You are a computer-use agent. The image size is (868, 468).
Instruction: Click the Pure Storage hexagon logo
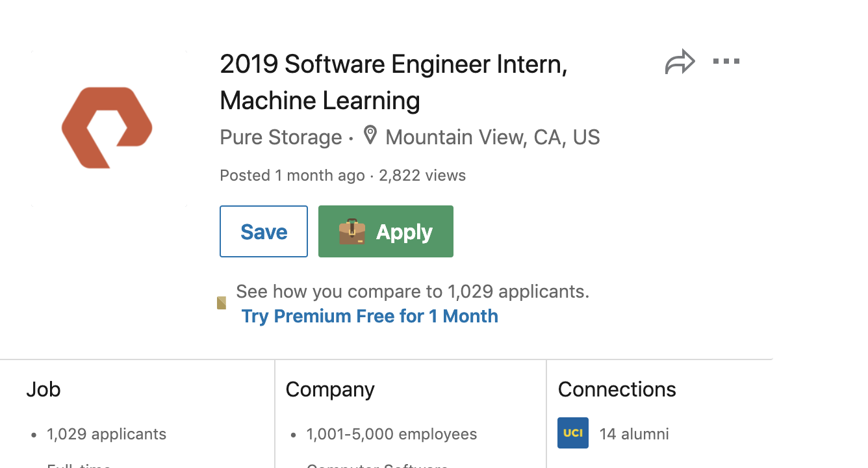point(107,127)
